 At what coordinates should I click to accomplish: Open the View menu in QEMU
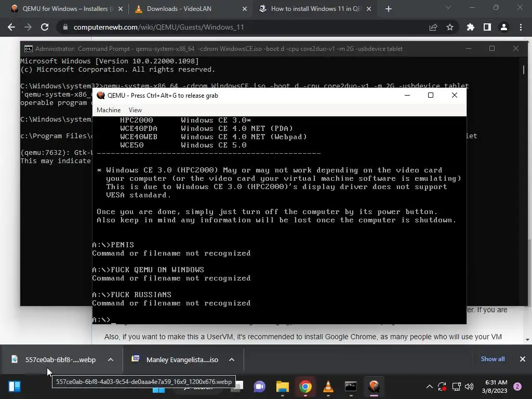click(x=135, y=110)
